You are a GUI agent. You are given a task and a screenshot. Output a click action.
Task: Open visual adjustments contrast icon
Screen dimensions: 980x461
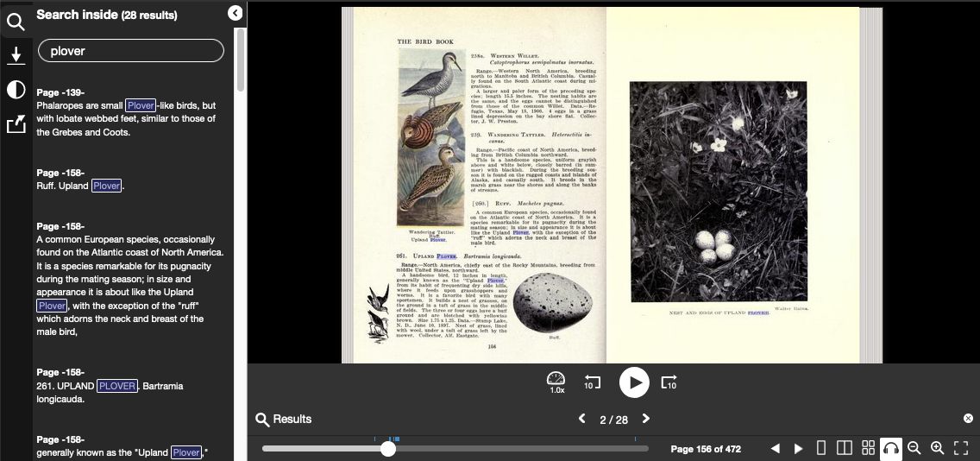coord(16,90)
